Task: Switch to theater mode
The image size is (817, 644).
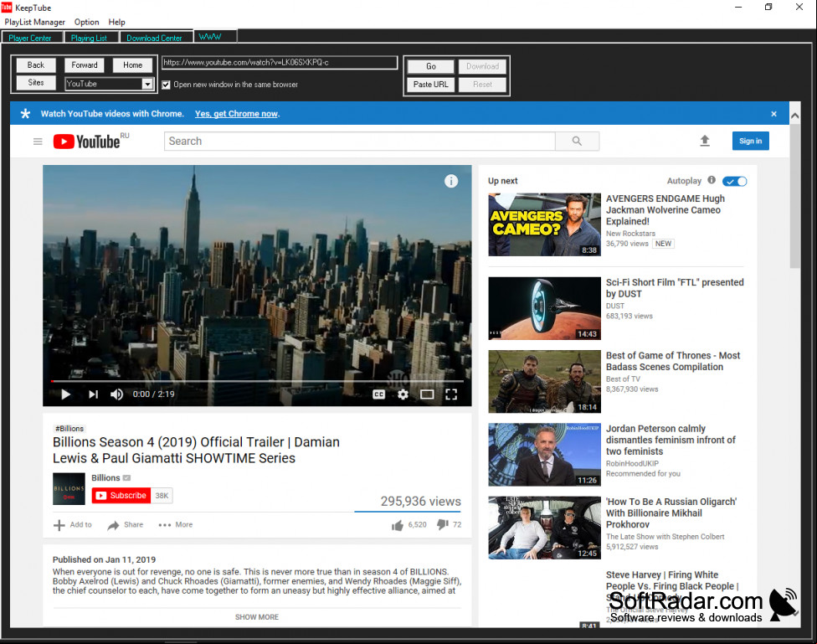Action: 427,394
